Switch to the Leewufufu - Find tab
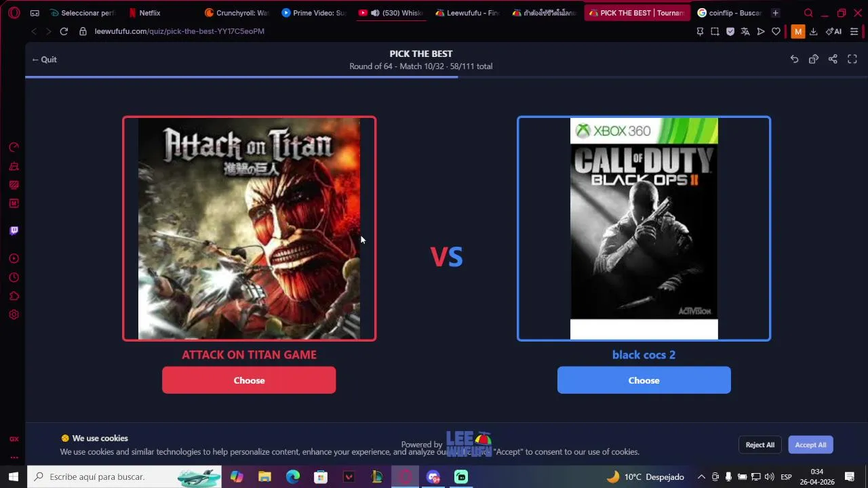Screen dimensions: 868x488 coord(468,13)
